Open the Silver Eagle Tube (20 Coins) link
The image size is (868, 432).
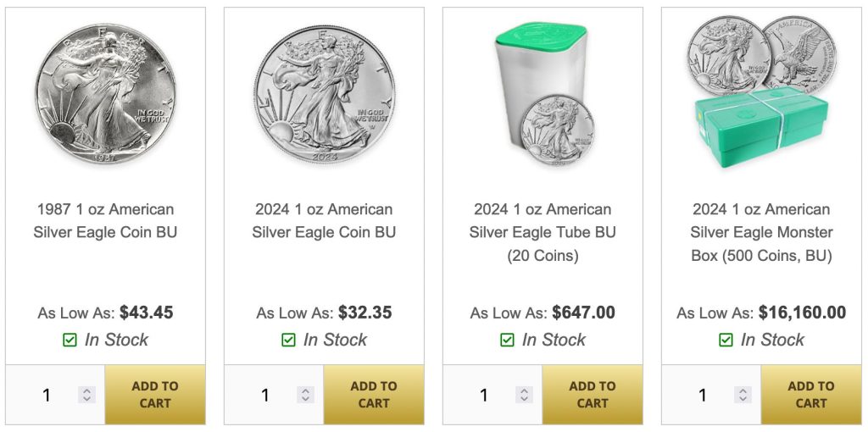pyautogui.click(x=542, y=232)
